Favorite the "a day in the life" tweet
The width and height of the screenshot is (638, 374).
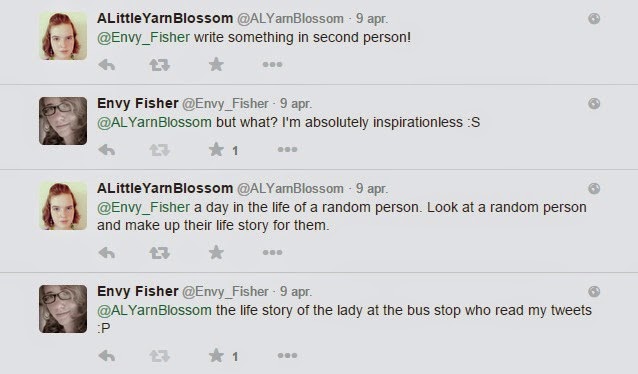coord(216,252)
